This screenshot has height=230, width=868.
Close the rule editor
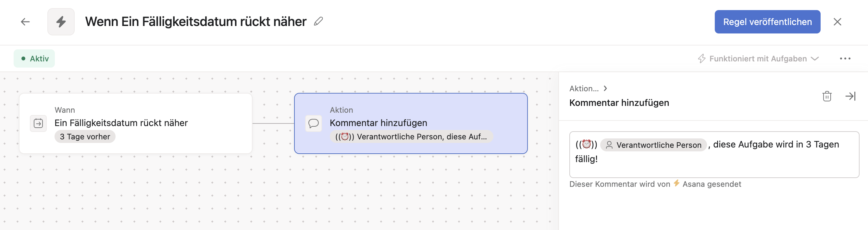point(837,22)
